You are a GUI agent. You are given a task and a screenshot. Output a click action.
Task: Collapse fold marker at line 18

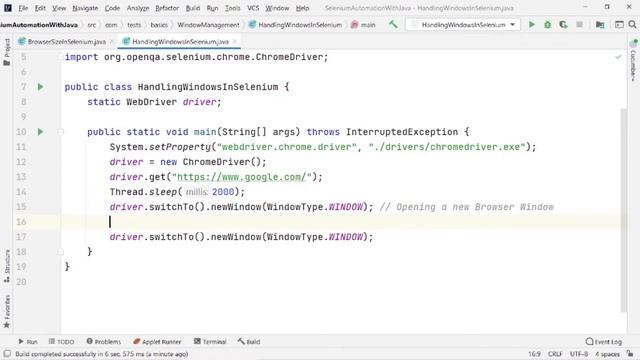pyautogui.click(x=60, y=252)
